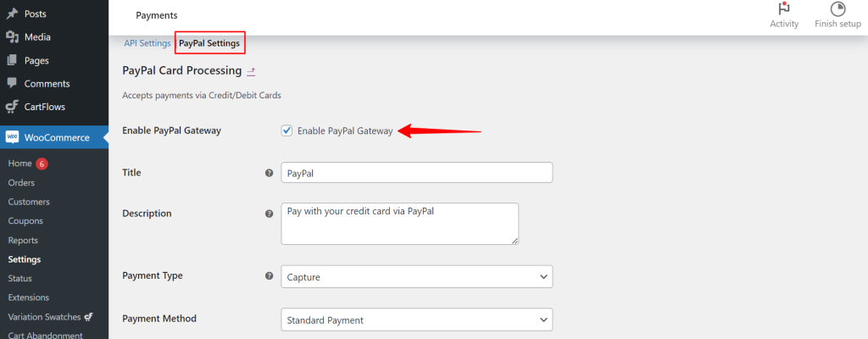
Task: Open the Payment Method Standard Payment dropdown
Action: pos(417,320)
